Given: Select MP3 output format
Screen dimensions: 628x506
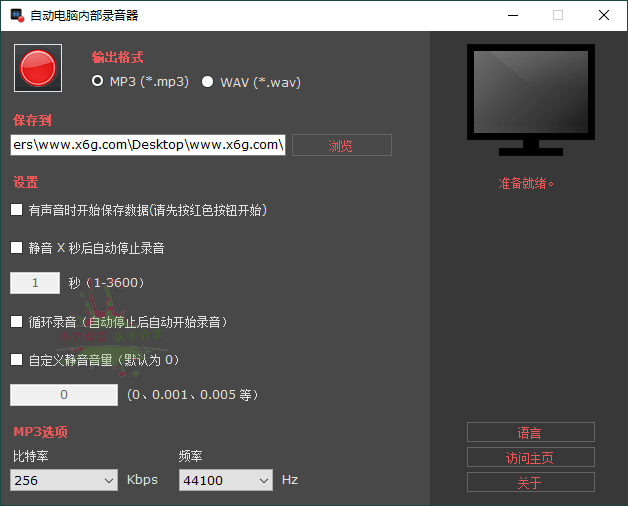Looking at the screenshot, I should (98, 82).
